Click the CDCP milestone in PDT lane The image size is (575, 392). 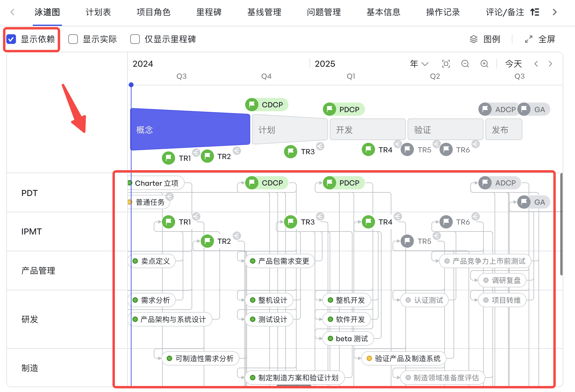pos(267,183)
